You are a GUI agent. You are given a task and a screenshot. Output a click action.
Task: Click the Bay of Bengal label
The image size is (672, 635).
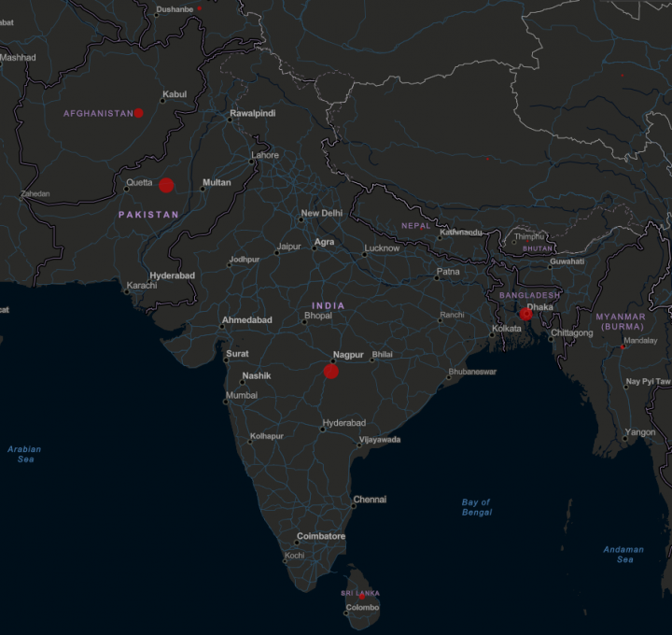pos(476,507)
